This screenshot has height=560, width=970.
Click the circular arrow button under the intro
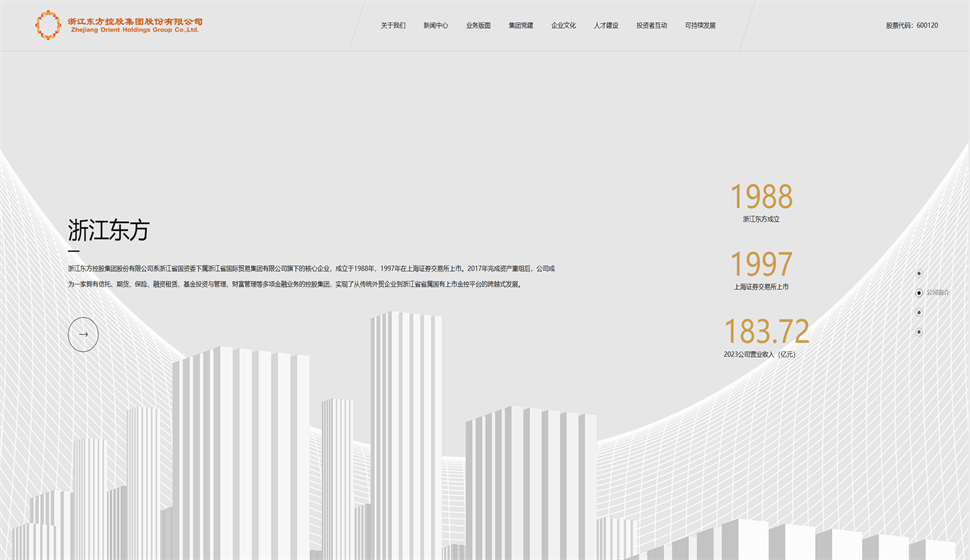[x=83, y=334]
